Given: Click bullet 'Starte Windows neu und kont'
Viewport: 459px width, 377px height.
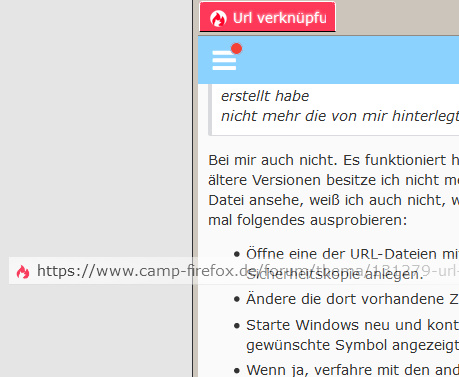Looking at the screenshot, I should 353,325.
